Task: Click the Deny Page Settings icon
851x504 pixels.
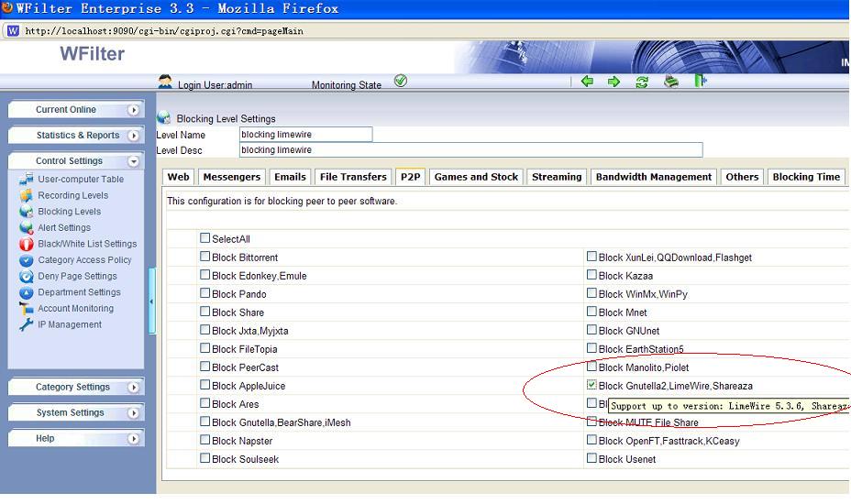Action: [x=26, y=276]
